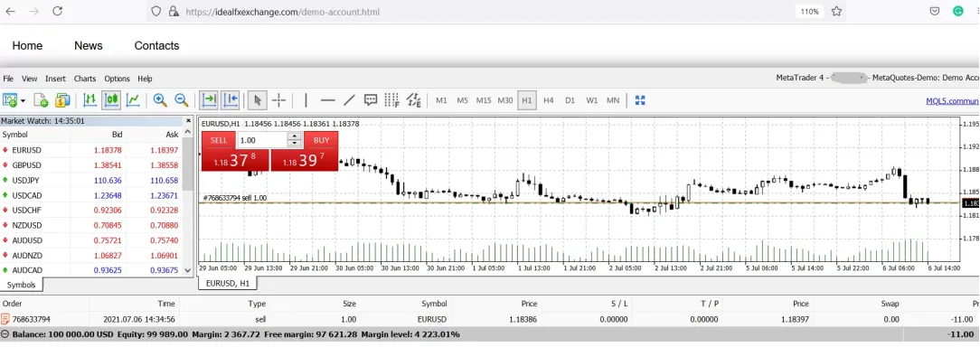Select USDCAD row in Market Watch
Screen dimensions: 980x347
[x=91, y=195]
